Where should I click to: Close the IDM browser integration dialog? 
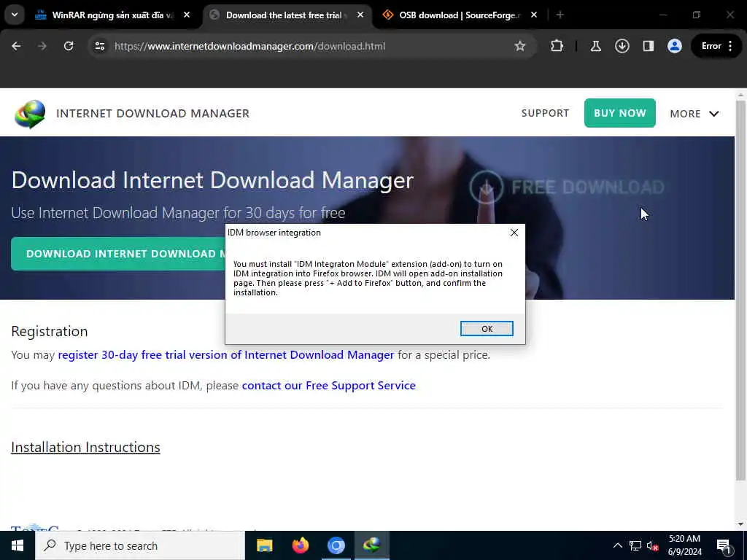coord(514,233)
